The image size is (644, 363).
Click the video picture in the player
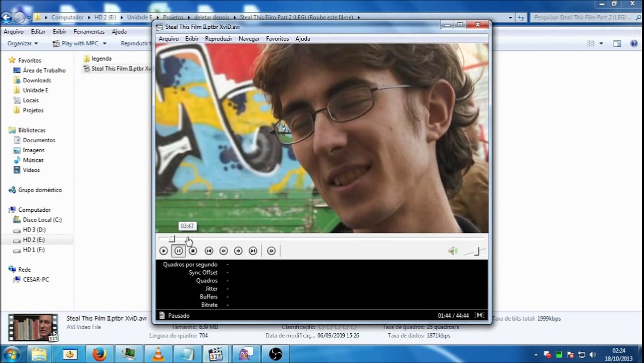point(321,138)
